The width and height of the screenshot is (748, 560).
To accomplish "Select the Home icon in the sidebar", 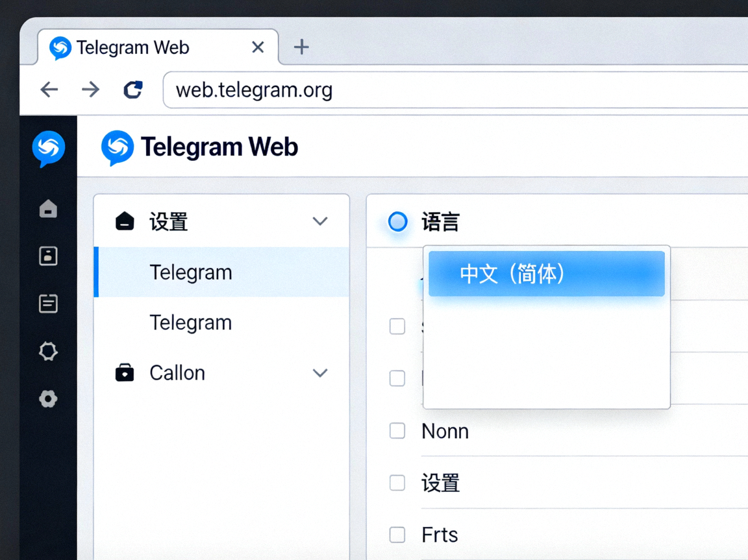I will [48, 208].
